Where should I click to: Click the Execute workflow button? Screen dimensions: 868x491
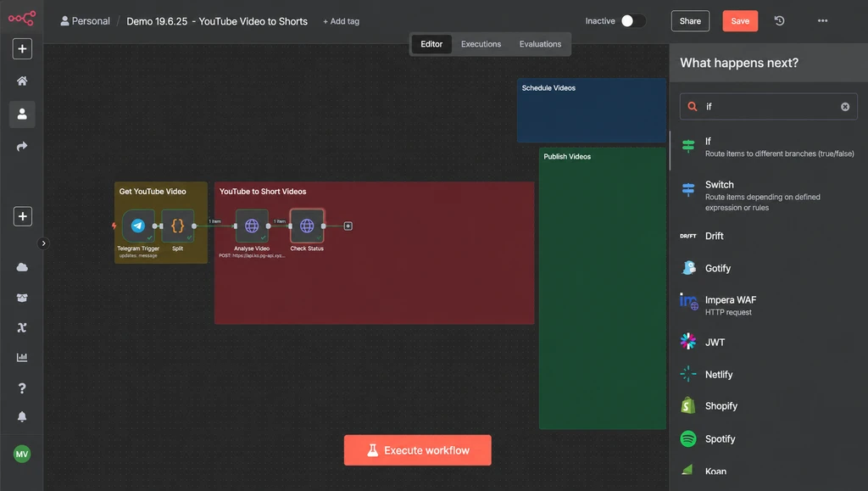click(x=417, y=450)
